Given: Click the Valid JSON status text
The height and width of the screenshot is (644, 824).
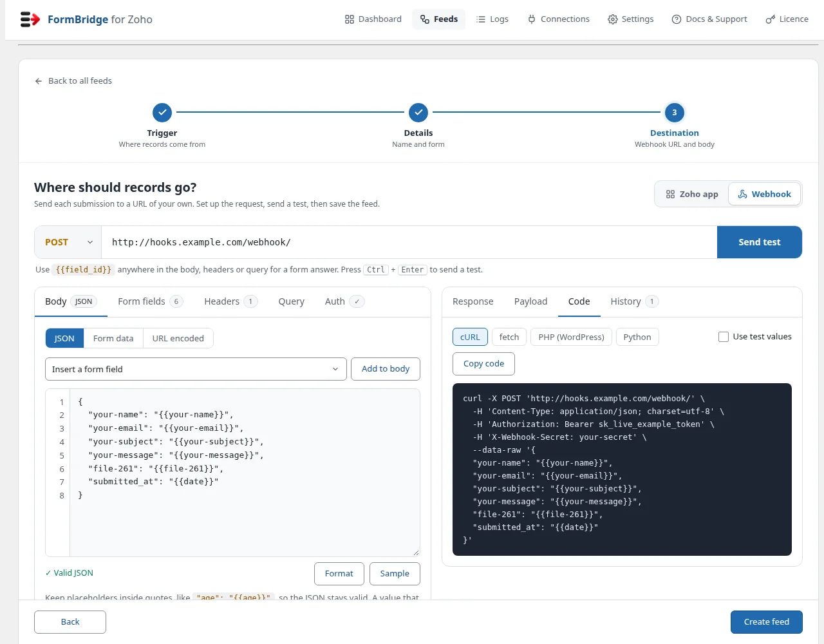Looking at the screenshot, I should click(70, 573).
